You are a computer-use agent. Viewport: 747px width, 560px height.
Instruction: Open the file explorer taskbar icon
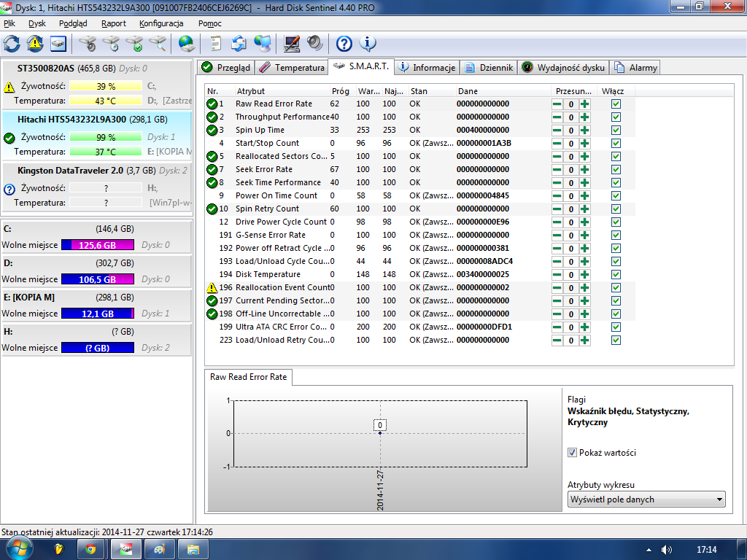(193, 550)
